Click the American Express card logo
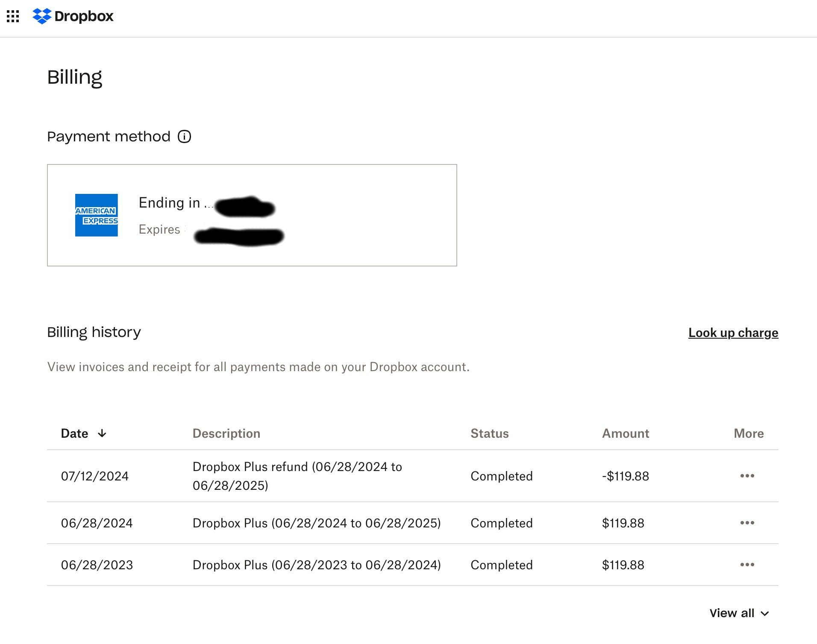817x644 pixels. (97, 215)
